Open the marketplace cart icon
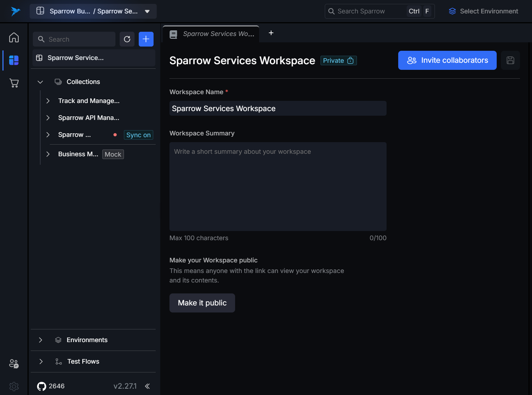 (x=14, y=83)
